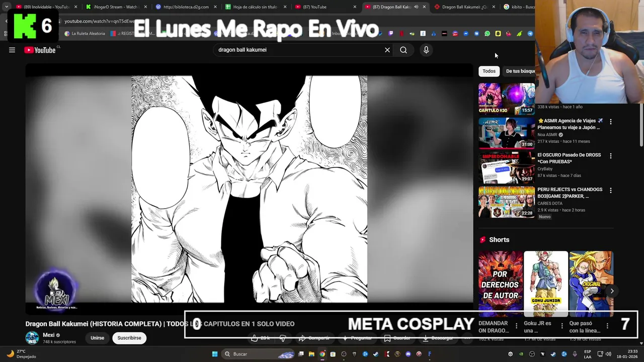
Task: Open the GOKU JUNIOR short thumbnail
Action: (x=546, y=284)
